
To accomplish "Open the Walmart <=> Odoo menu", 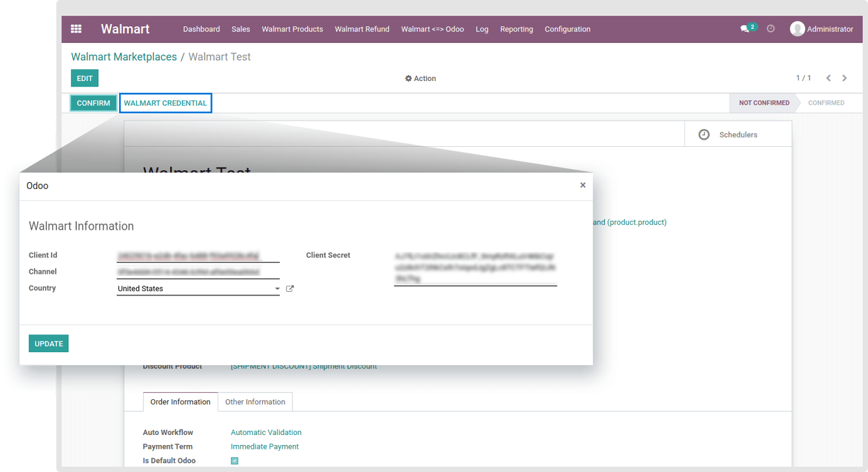I will [433, 29].
